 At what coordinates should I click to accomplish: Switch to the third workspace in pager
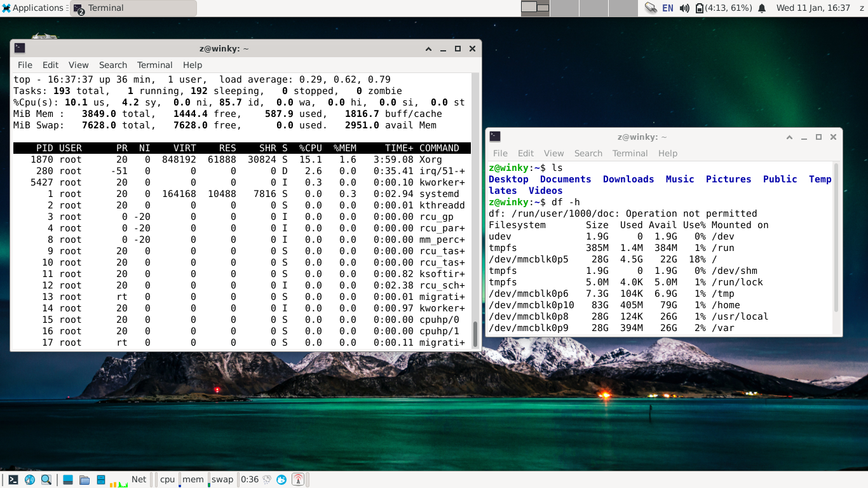[x=593, y=8]
